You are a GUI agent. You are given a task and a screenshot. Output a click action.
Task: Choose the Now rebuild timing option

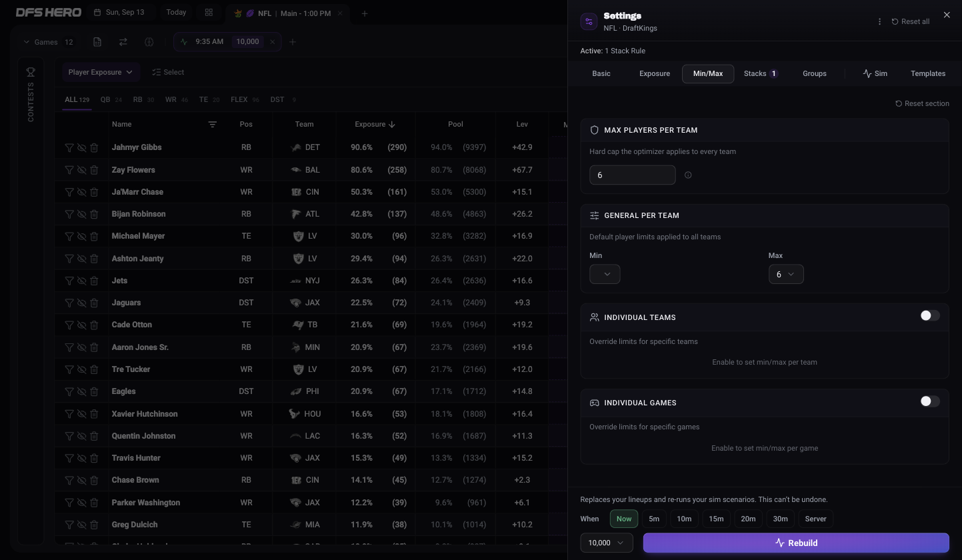pos(624,519)
